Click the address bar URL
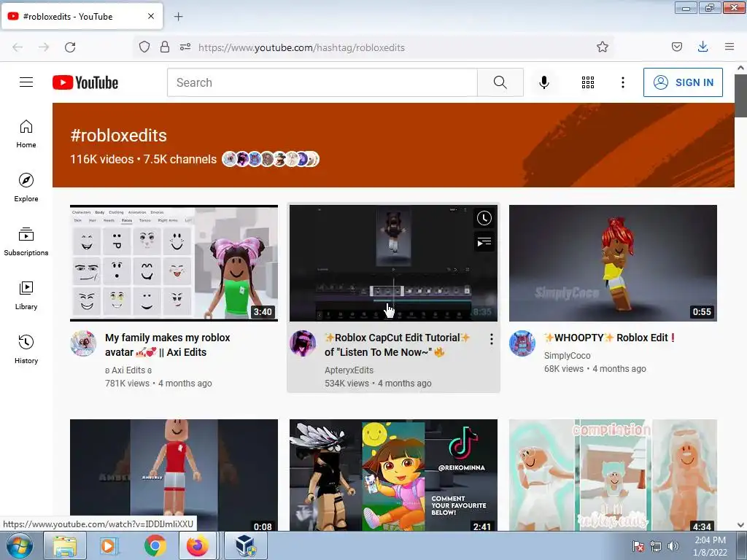 [x=301, y=47]
